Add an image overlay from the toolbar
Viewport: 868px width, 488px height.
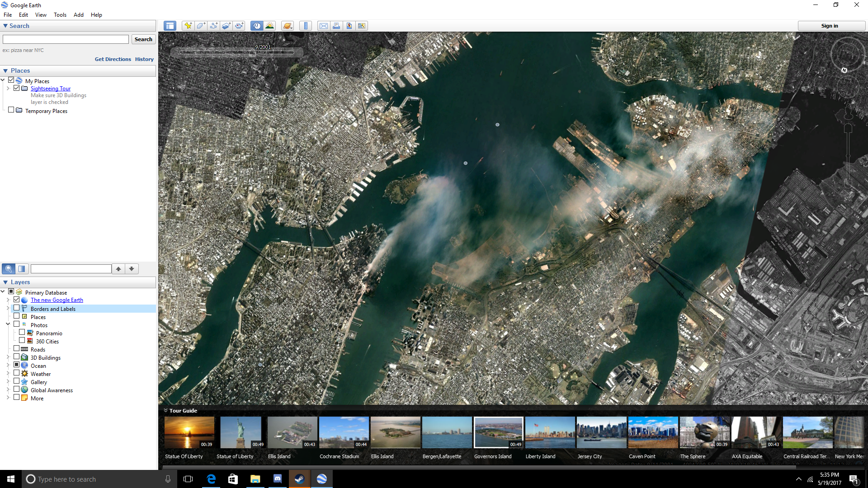click(x=226, y=26)
